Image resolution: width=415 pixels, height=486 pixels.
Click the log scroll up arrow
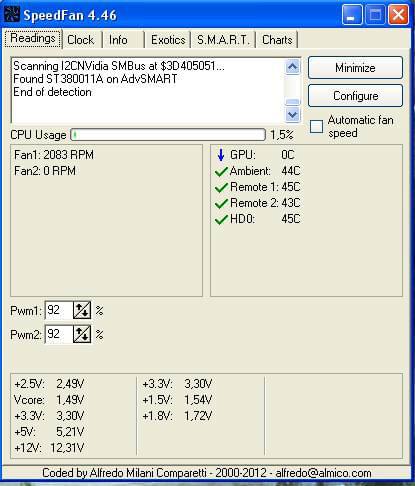292,67
